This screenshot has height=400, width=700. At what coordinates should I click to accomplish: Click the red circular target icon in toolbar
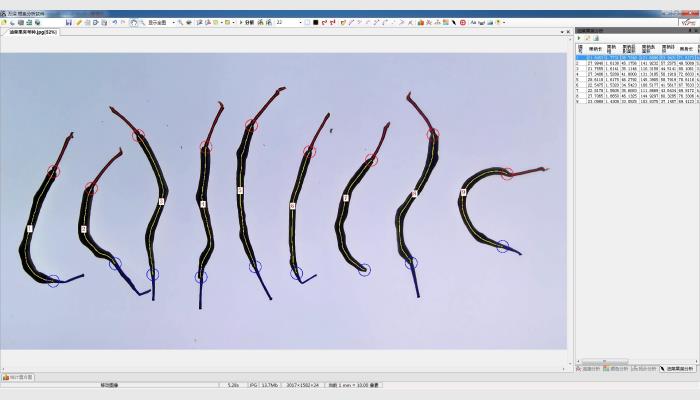point(462,22)
